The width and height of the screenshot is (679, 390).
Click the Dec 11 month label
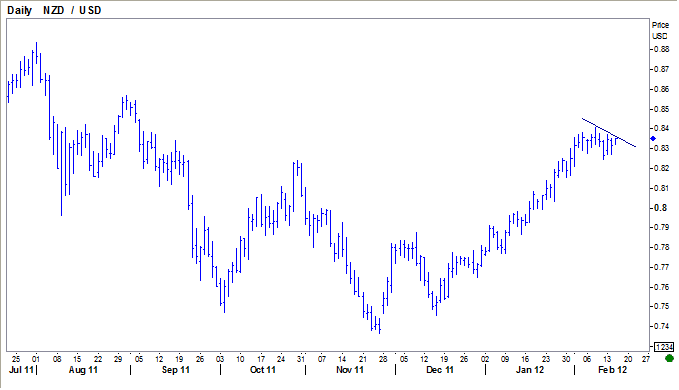click(x=440, y=370)
